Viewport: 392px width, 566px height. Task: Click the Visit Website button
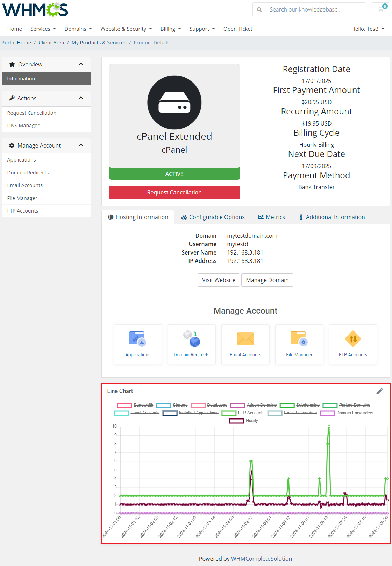coord(219,280)
